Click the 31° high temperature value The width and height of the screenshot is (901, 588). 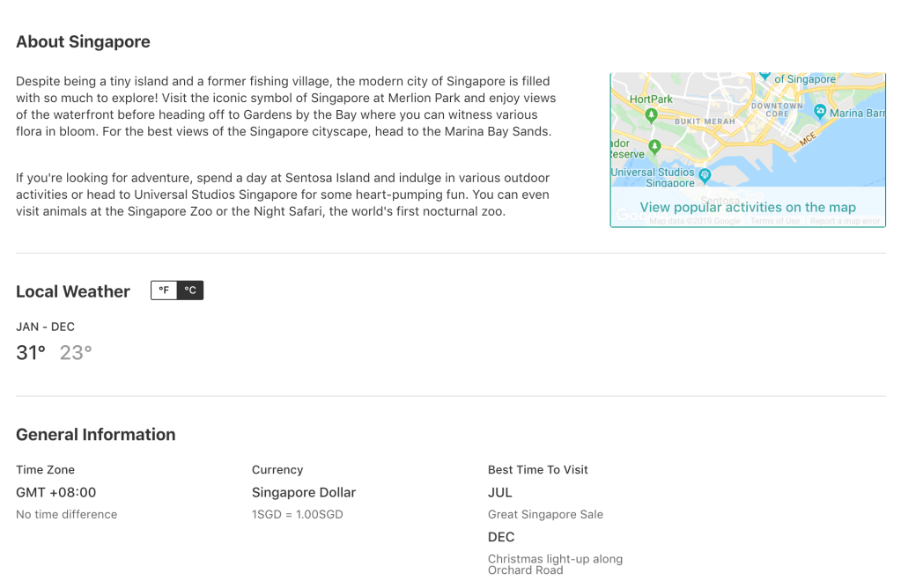coord(31,353)
